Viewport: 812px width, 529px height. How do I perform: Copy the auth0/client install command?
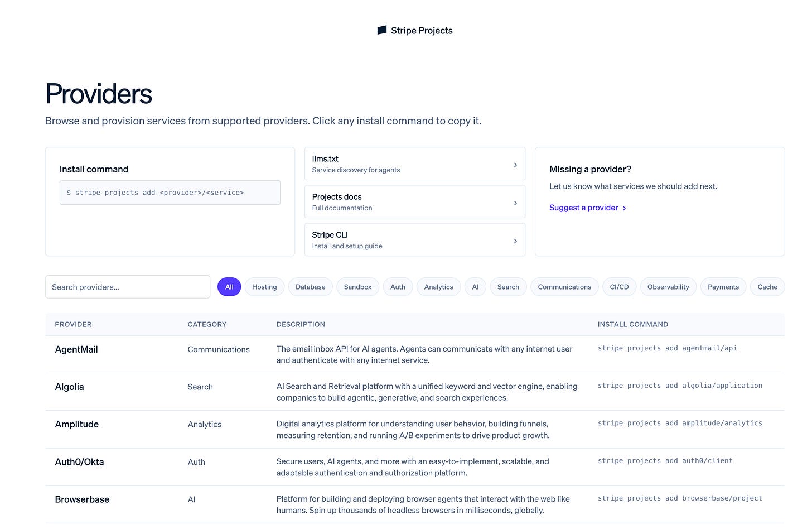[665, 461]
